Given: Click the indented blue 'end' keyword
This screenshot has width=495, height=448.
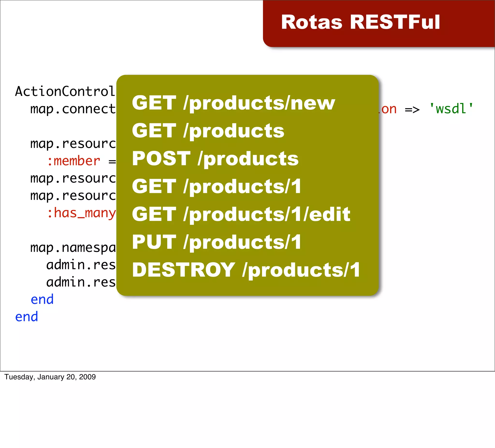Looking at the screenshot, I should pyautogui.click(x=42, y=300).
